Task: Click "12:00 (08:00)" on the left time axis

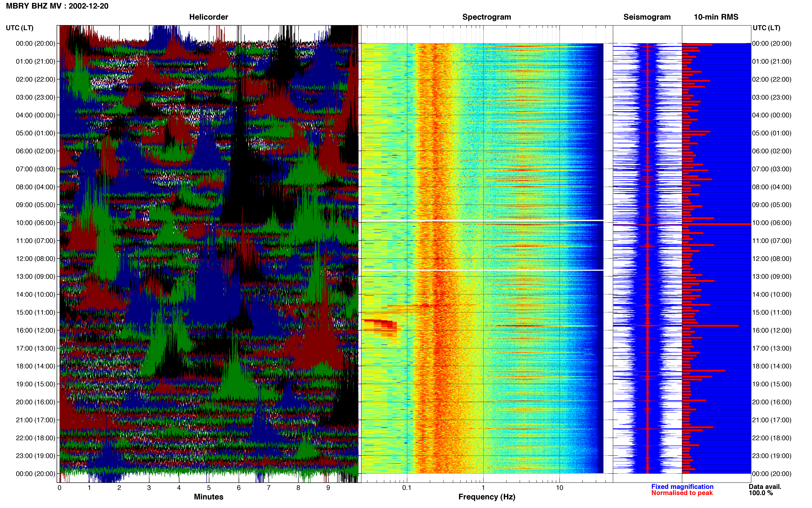Action: tap(36, 259)
